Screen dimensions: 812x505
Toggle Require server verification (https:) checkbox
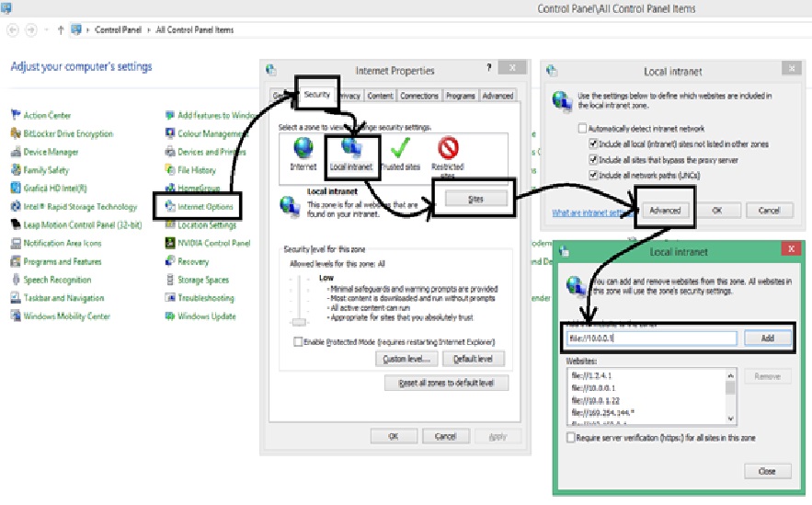(571, 438)
